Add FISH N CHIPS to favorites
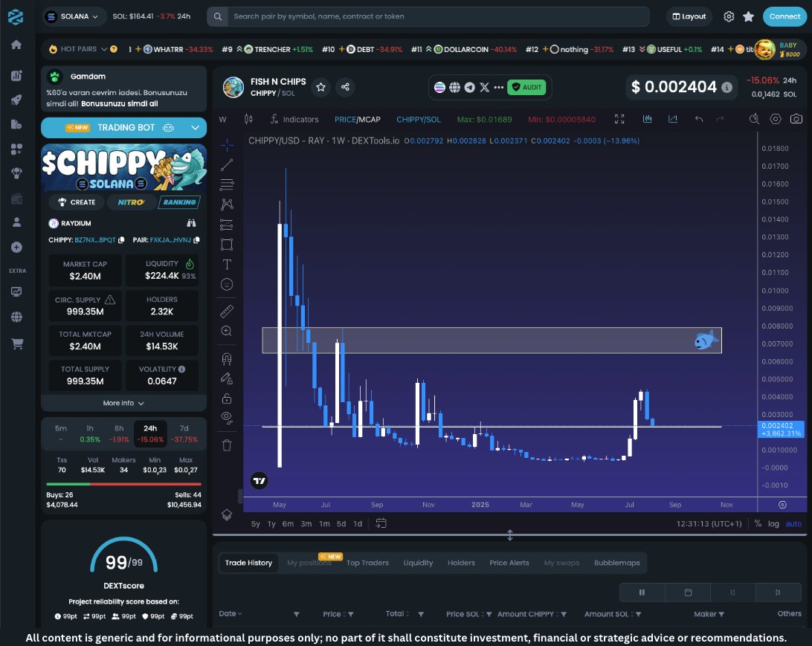 click(x=321, y=87)
